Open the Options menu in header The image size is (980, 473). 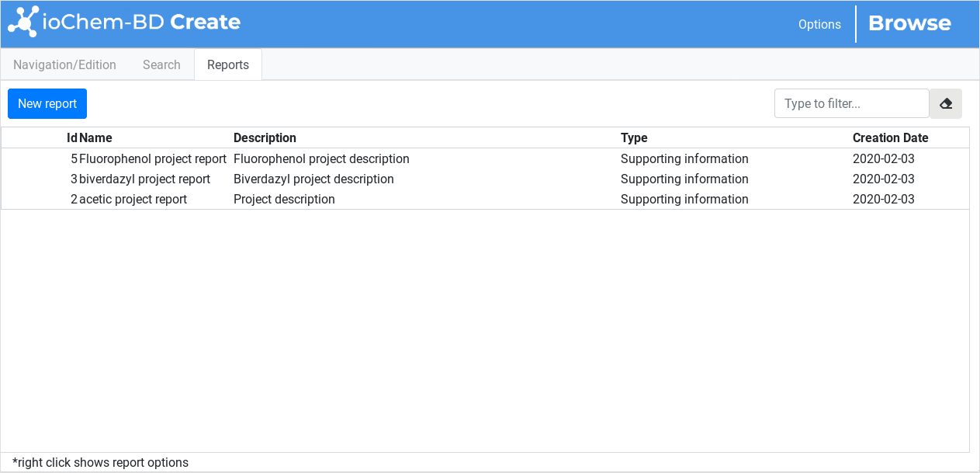click(819, 24)
